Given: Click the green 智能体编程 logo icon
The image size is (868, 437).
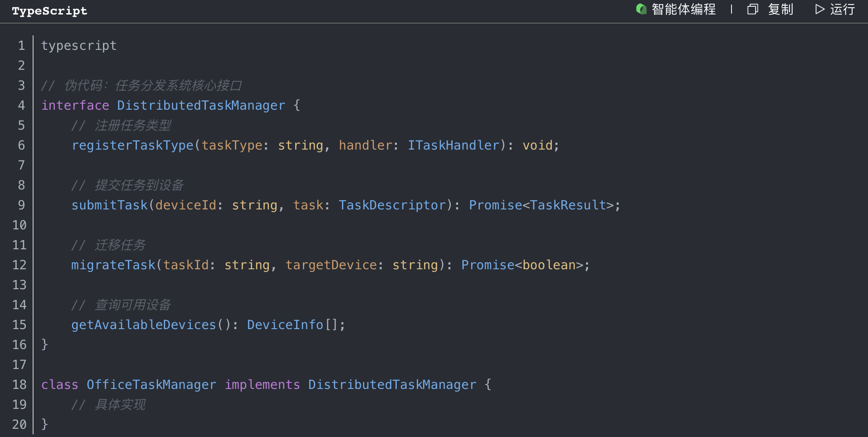Looking at the screenshot, I should [x=641, y=9].
